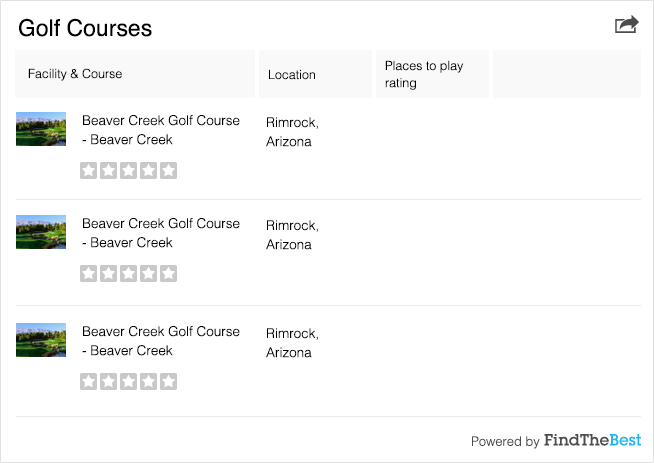Viewport: 654px width, 463px height.
Task: Open second Beaver Creek Golf Course link
Action: tap(161, 232)
